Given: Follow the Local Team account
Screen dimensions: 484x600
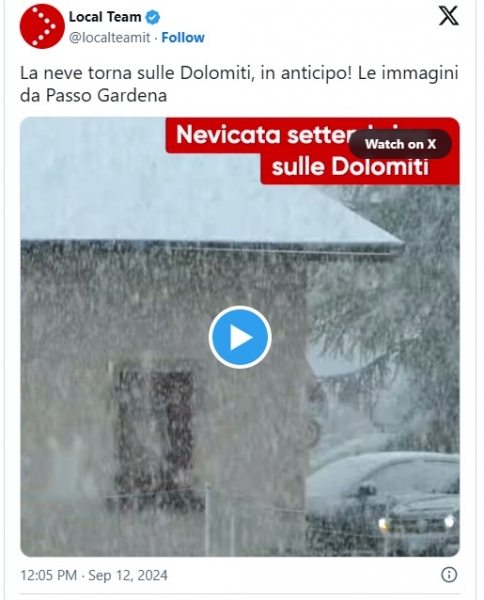Looking at the screenshot, I should (183, 38).
